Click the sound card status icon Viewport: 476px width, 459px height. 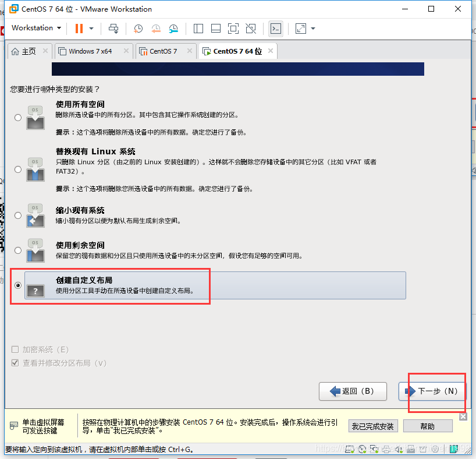(x=399, y=449)
